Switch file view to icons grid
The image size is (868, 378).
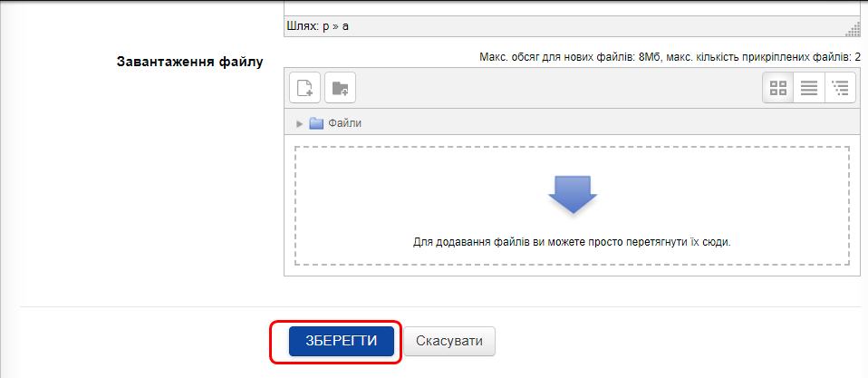[x=777, y=88]
